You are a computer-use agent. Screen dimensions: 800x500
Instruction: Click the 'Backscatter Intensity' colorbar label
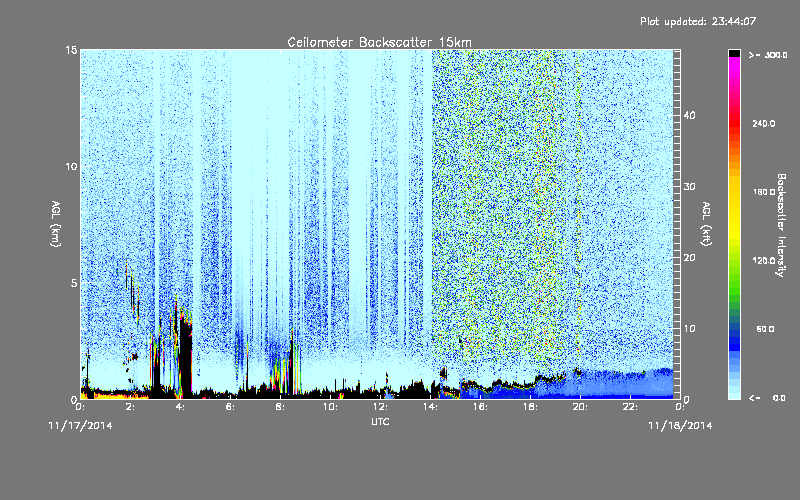point(781,225)
